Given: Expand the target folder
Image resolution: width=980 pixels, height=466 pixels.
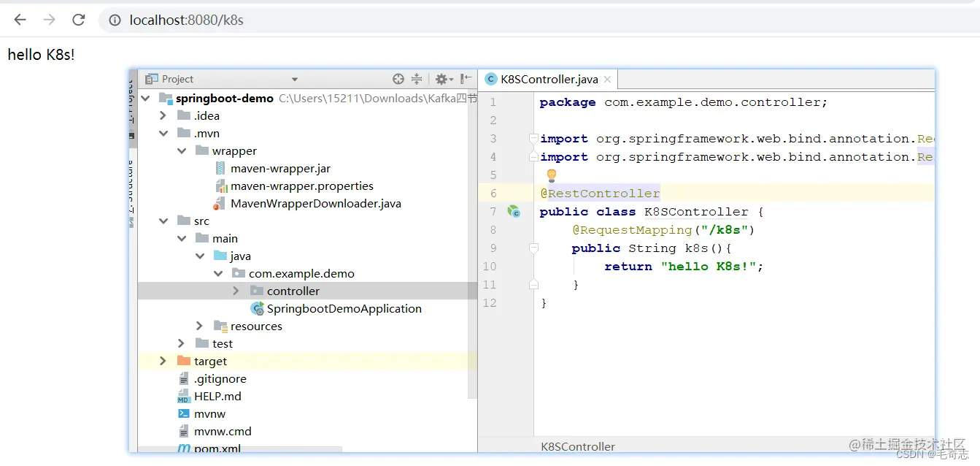Looking at the screenshot, I should point(163,361).
